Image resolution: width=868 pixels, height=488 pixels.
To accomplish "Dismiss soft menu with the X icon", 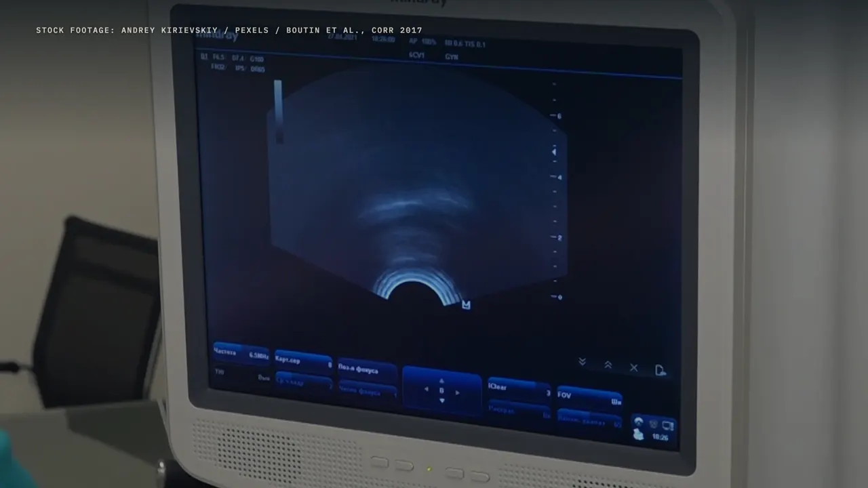I will [x=633, y=367].
